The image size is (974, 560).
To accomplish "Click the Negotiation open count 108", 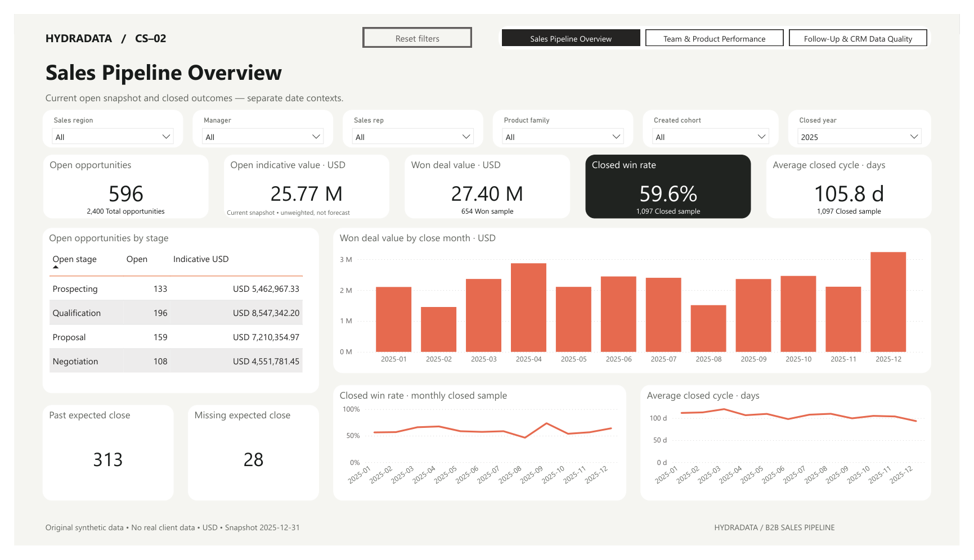I will point(160,362).
